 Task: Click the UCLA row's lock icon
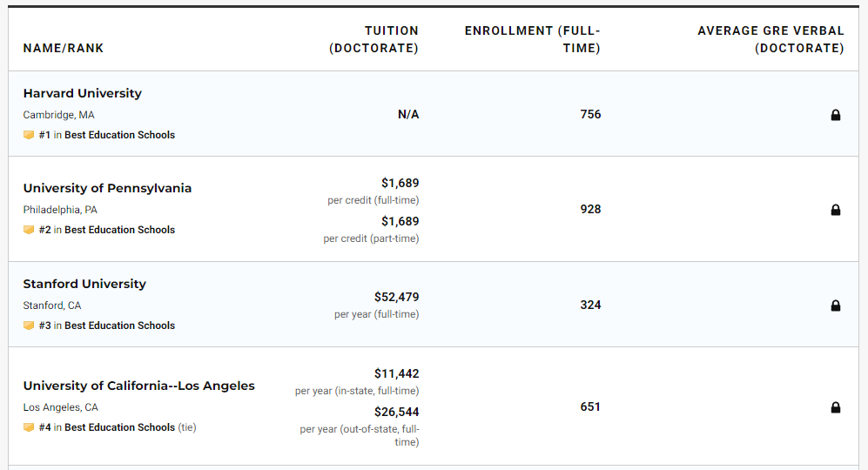836,407
